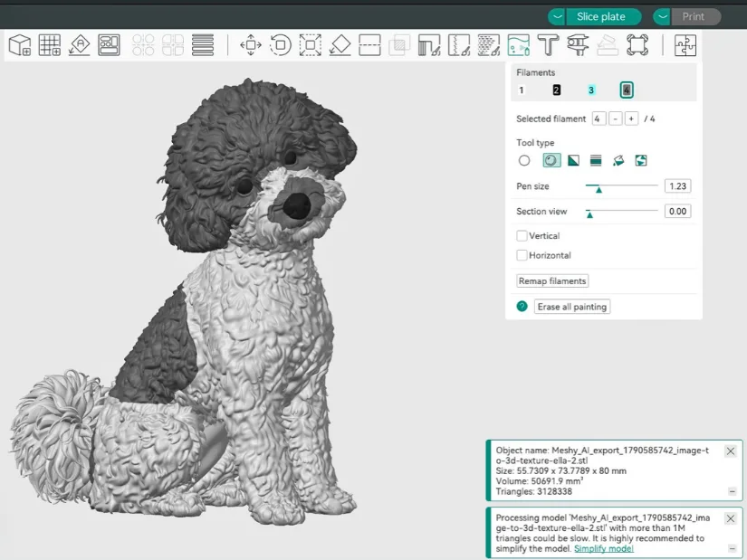
Task: Open the Cut tool
Action: click(x=369, y=44)
